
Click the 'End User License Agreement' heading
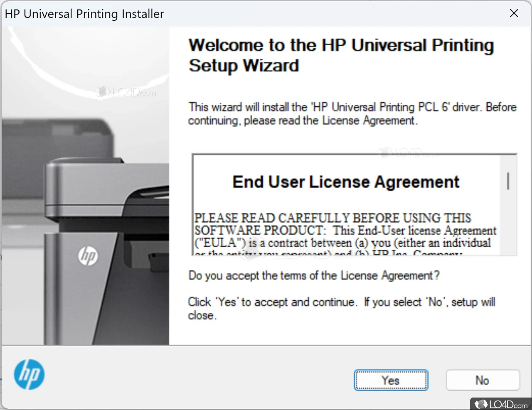346,182
